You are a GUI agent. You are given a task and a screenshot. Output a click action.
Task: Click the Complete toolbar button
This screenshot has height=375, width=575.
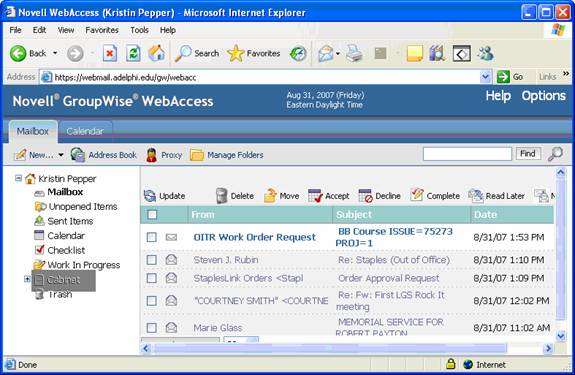point(435,196)
